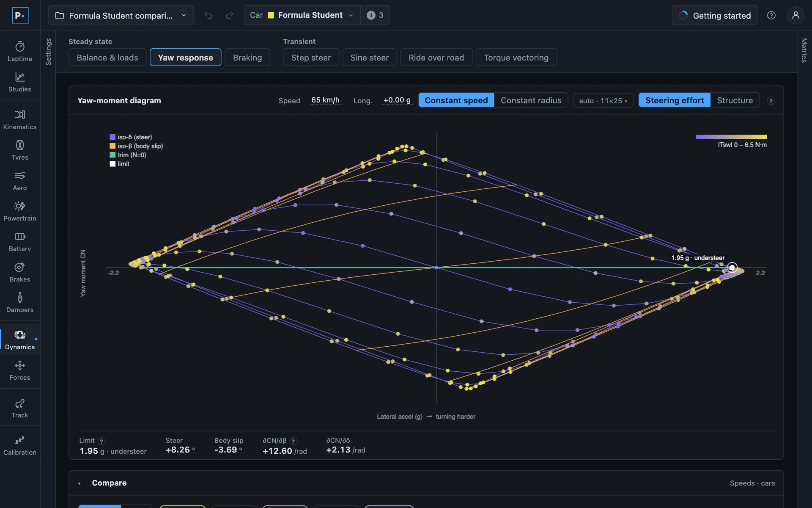Open the Car Formula Student selector
The height and width of the screenshot is (508, 812).
pyautogui.click(x=302, y=15)
